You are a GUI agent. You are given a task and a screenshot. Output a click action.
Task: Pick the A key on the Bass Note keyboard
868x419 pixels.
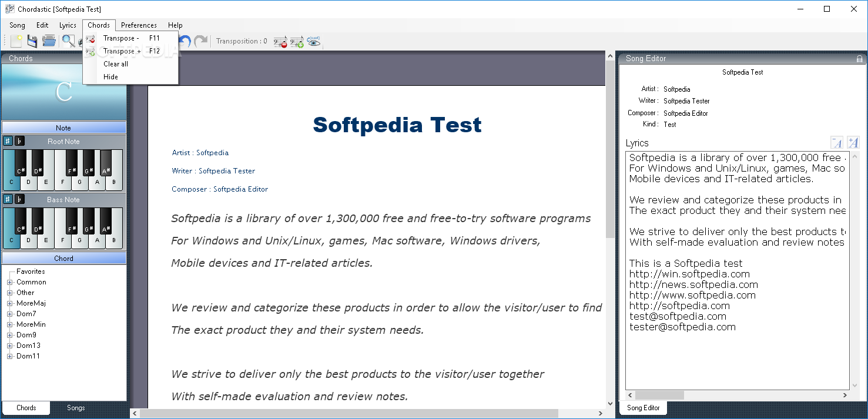[x=97, y=241]
